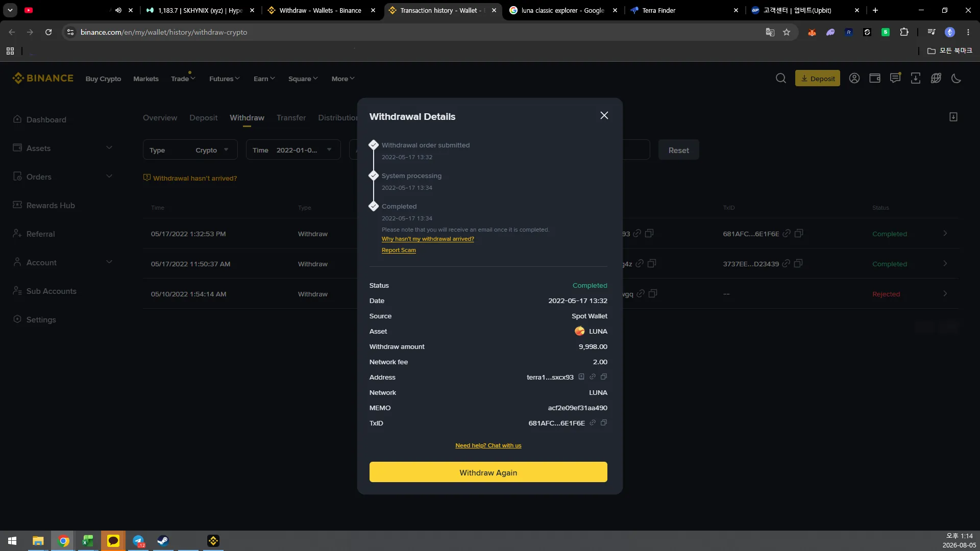The width and height of the screenshot is (980, 551).
Task: Open explorer link for TxID 3737EE...D23439
Action: [x=787, y=264]
